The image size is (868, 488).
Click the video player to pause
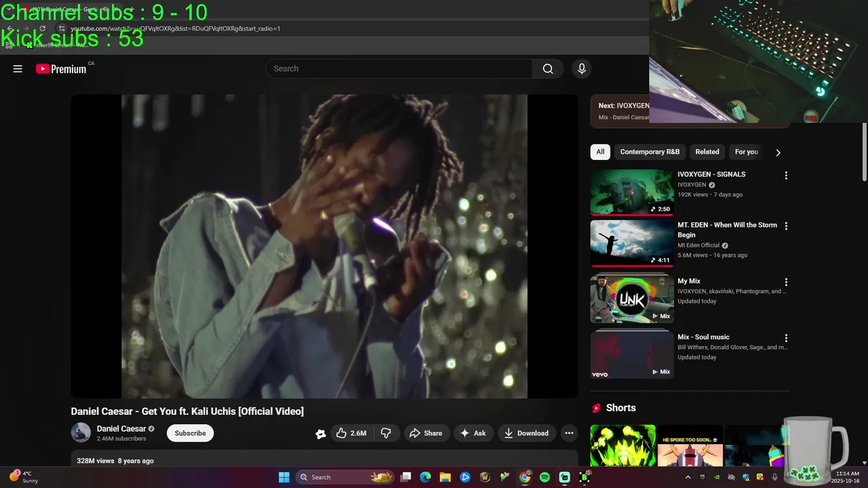(x=324, y=246)
